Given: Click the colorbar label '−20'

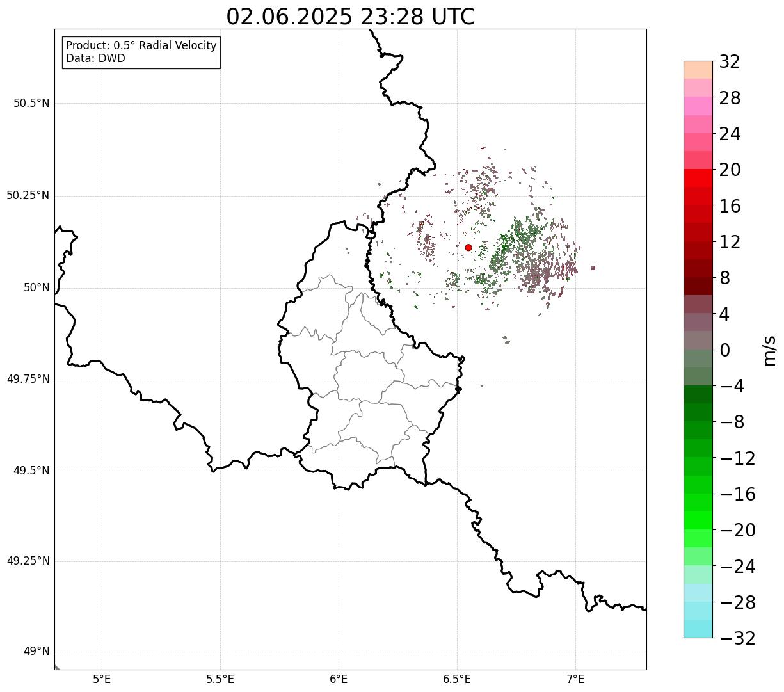Looking at the screenshot, I should tap(737, 531).
